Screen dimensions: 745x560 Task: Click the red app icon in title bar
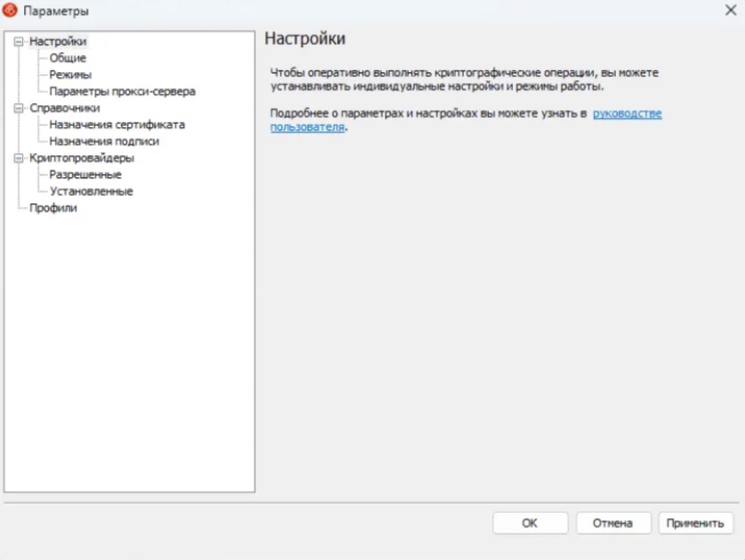tap(12, 12)
